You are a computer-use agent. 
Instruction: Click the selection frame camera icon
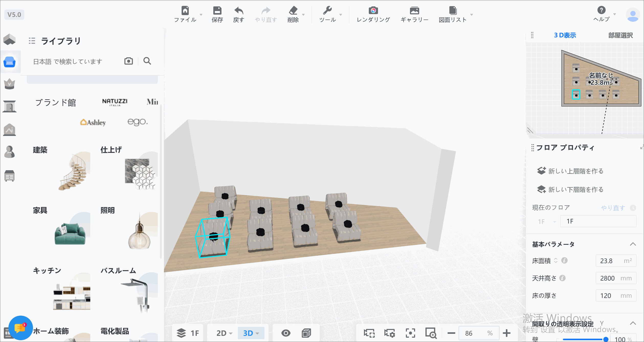(x=369, y=333)
